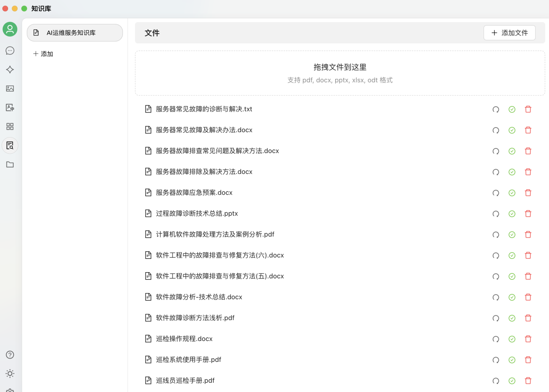
Task: Click green check status for 过程故障诊断技术总结.pptx
Action: (512, 214)
